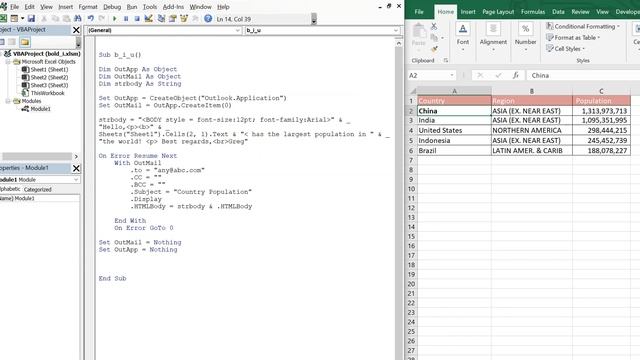The width and height of the screenshot is (640, 360).
Task: Select Sheet1 (Sheet1) in project tree
Action: coord(49,69)
